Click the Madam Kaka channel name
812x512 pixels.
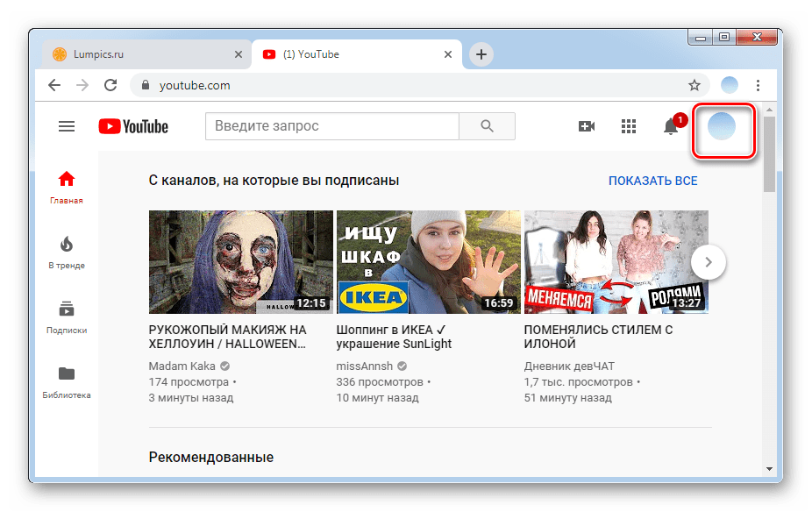[182, 366]
